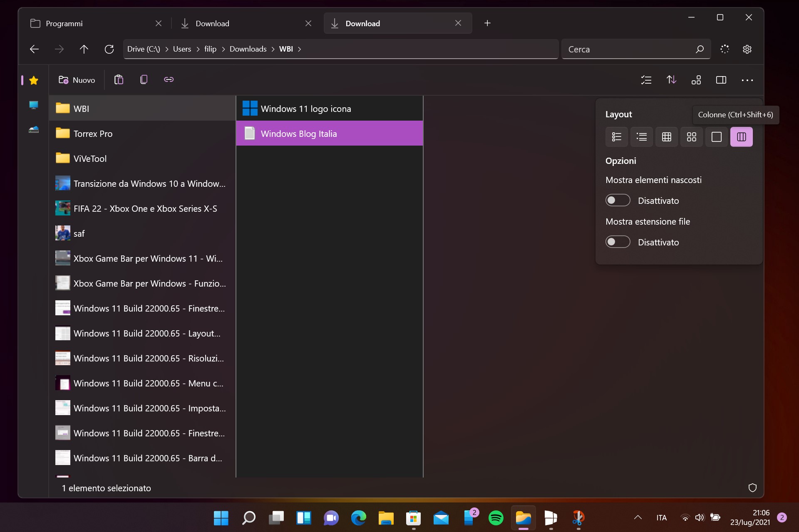Open the three-dots more options menu
The image size is (799, 532).
(x=747, y=80)
